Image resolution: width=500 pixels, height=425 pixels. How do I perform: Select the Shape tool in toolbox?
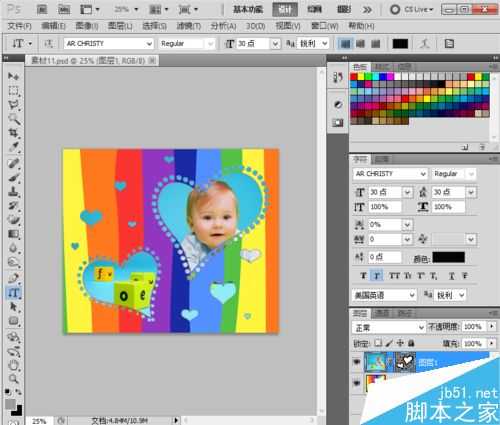coord(13,321)
